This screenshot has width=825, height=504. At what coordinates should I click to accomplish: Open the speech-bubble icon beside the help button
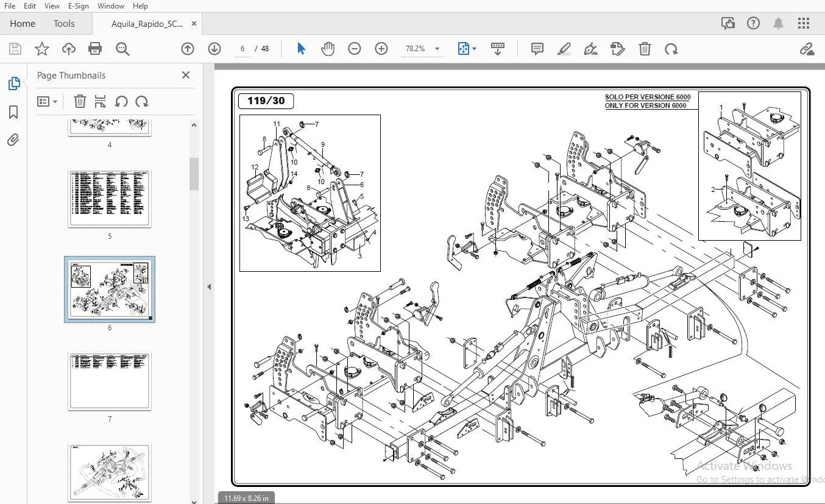(x=728, y=24)
